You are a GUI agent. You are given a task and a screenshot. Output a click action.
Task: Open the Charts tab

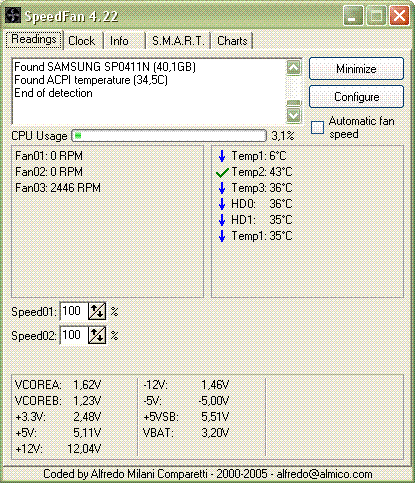232,41
